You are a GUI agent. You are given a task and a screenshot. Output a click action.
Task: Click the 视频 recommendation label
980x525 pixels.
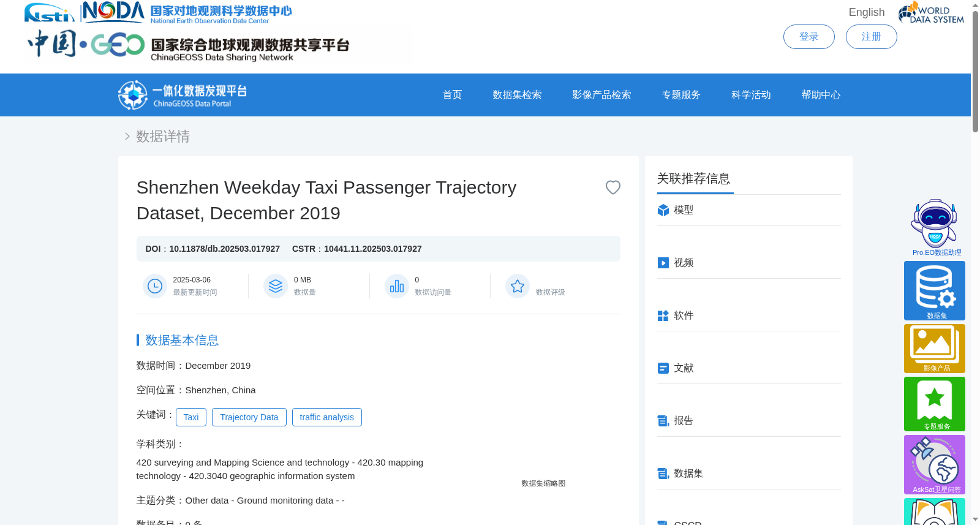(x=684, y=263)
